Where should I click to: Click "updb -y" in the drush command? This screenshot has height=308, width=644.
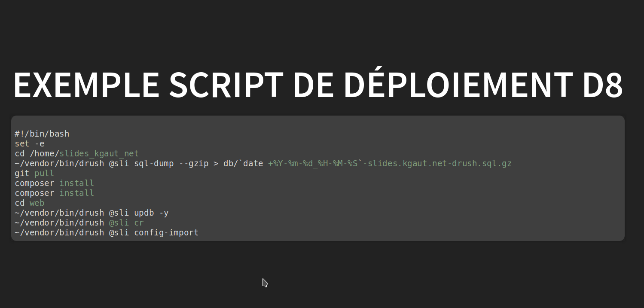point(151,213)
